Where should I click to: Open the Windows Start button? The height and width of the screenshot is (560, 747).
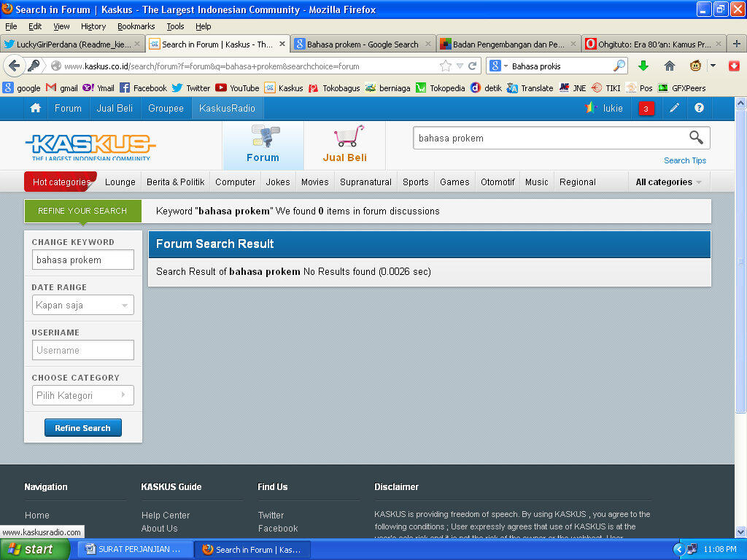point(35,550)
